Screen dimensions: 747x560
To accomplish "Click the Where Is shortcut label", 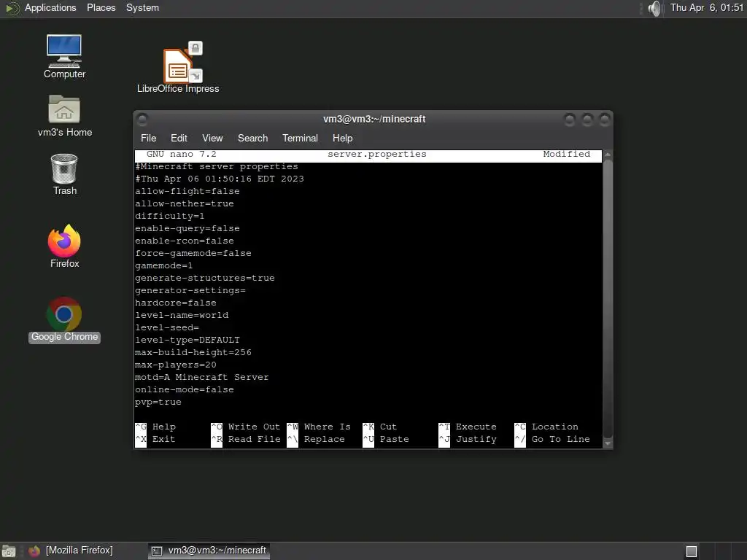I will [327, 427].
